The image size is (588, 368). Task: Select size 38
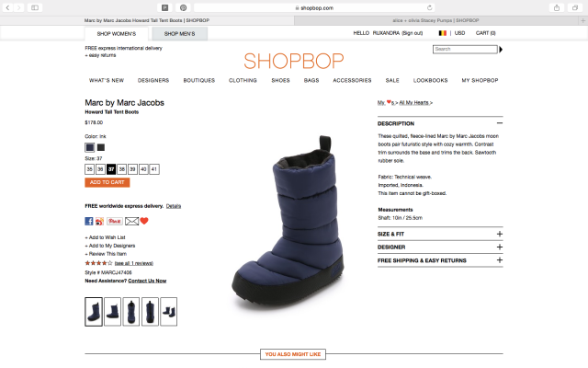tap(122, 169)
